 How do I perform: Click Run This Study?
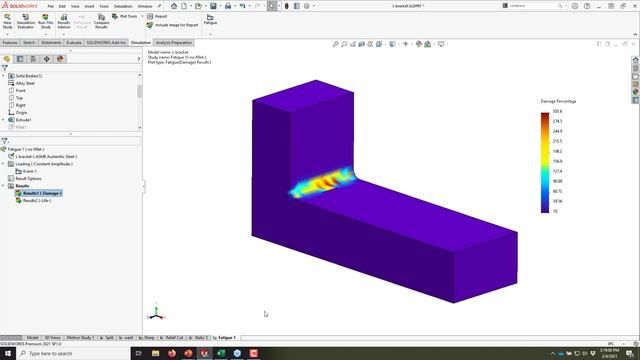click(x=45, y=20)
